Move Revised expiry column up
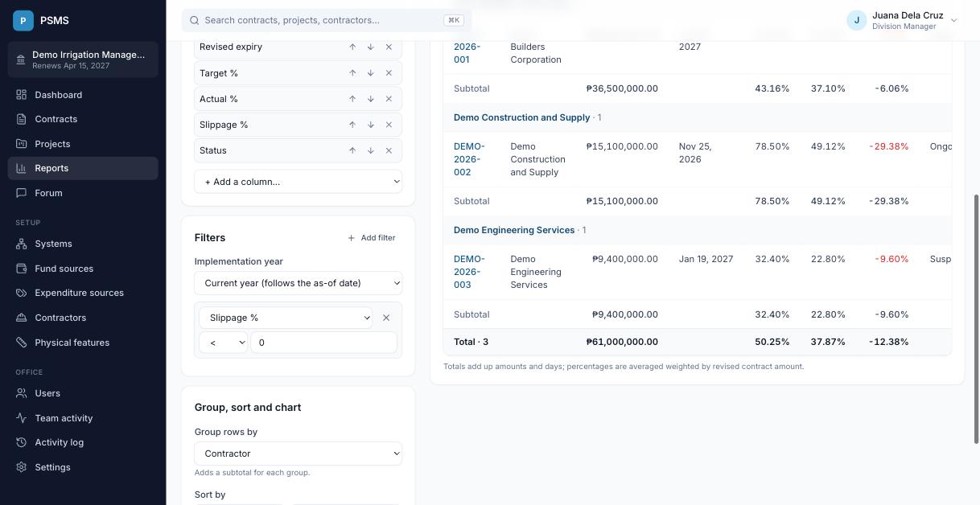This screenshot has width=980, height=505. pos(352,47)
